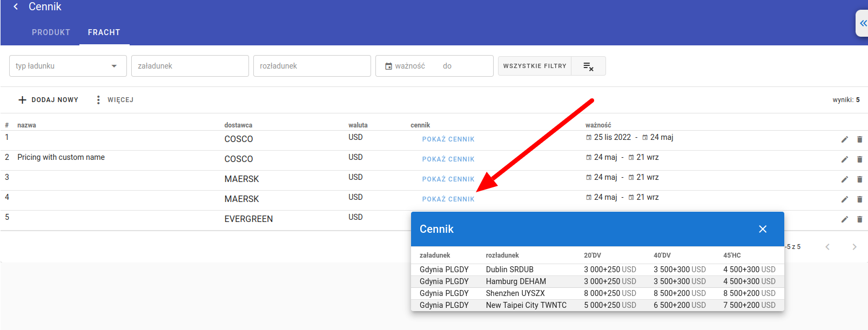Click the 7 500+200 USD price
This screenshot has height=330, width=868.
pyautogui.click(x=749, y=305)
